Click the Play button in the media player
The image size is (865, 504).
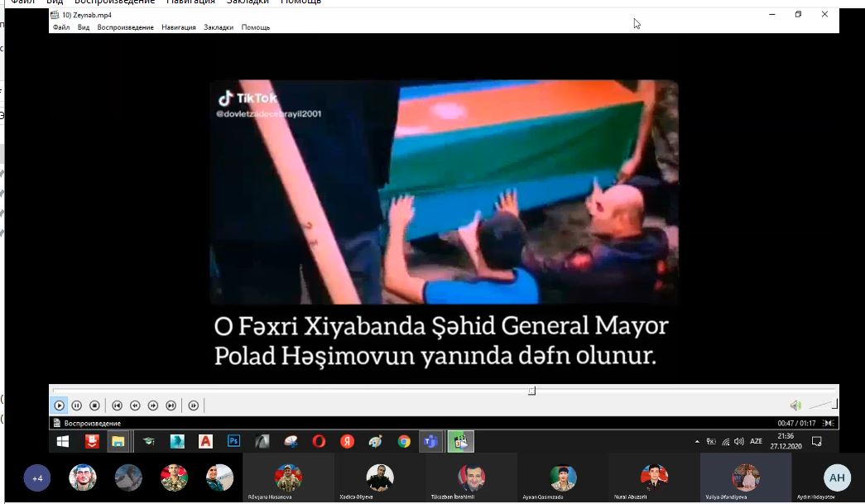click(x=59, y=406)
